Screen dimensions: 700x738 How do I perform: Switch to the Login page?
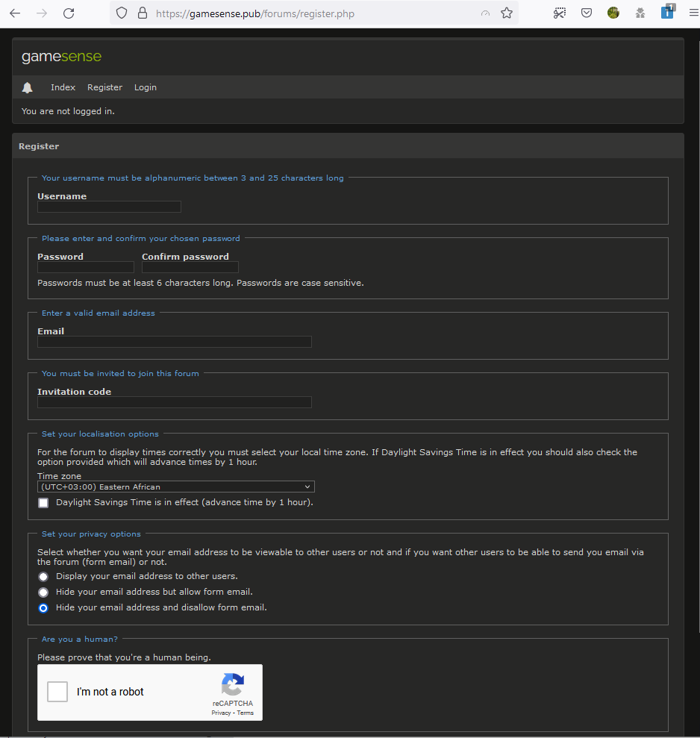pyautogui.click(x=145, y=87)
